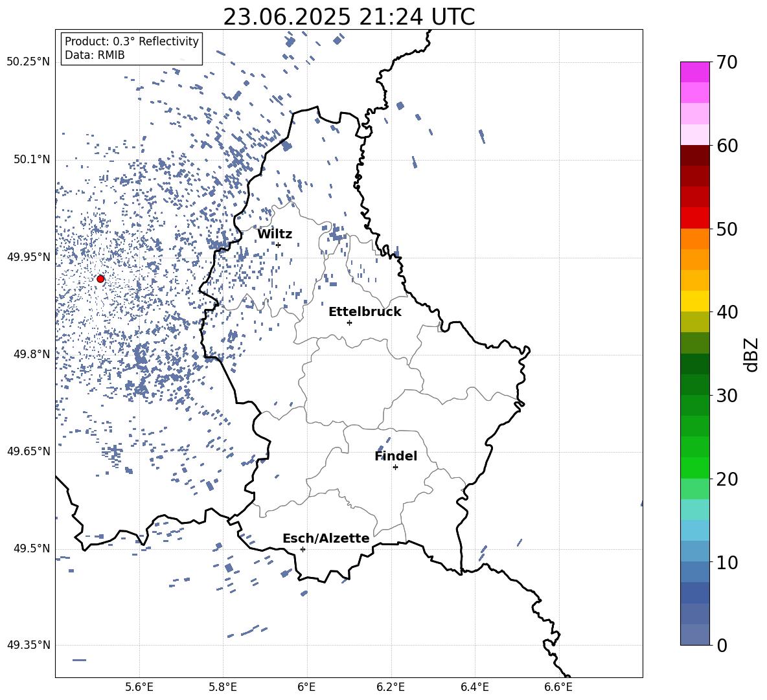Click the plot title 23.06.2025 21:24 UTC
767x700 pixels.
point(349,17)
